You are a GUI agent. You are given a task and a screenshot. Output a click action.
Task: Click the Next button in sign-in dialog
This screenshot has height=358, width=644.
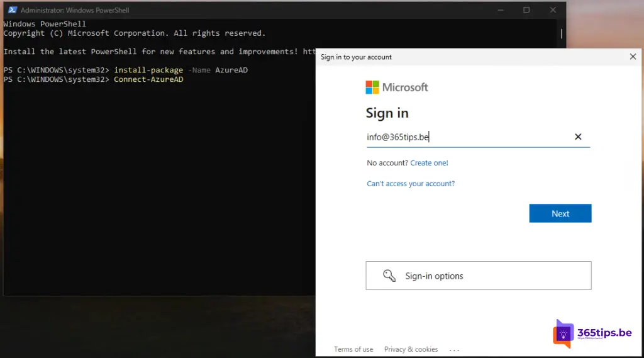coord(560,213)
